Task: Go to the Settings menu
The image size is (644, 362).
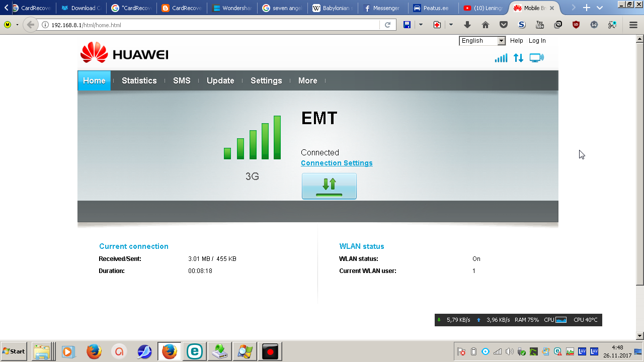Action: point(266,80)
